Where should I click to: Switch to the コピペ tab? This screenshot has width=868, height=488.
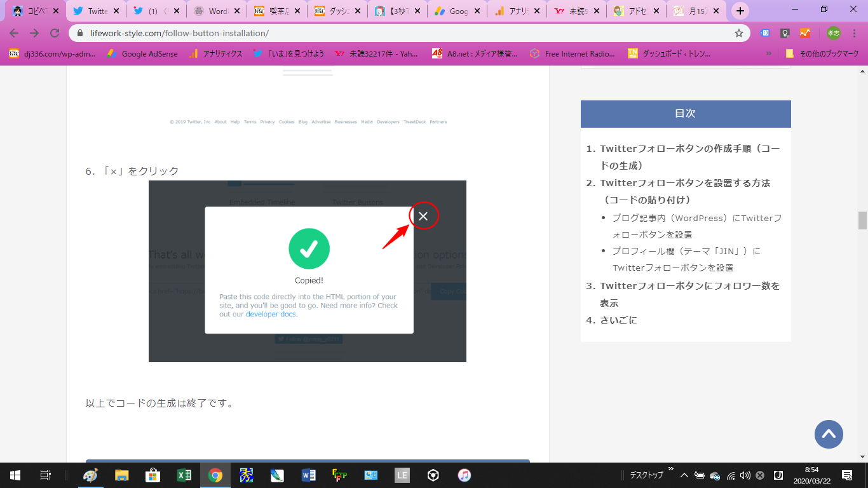(x=35, y=11)
